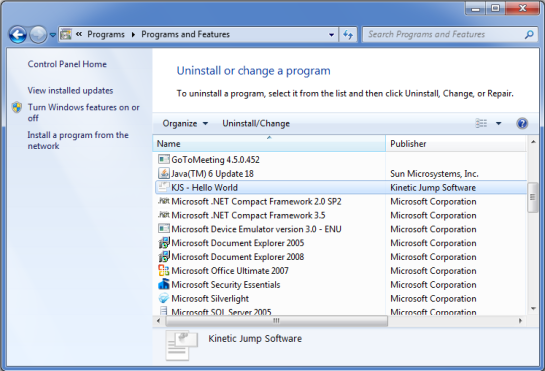
Task: Select the KJS - Hello World name text
Action: tap(205, 187)
